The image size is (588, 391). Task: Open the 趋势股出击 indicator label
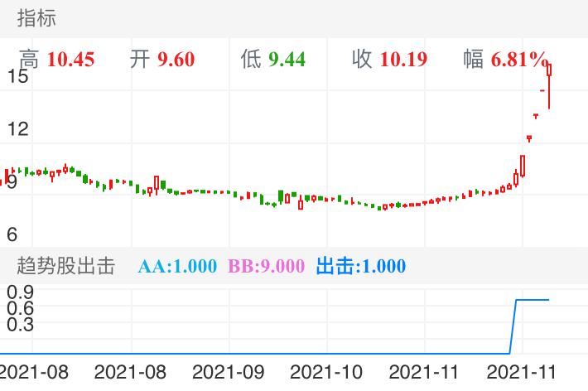(x=65, y=266)
